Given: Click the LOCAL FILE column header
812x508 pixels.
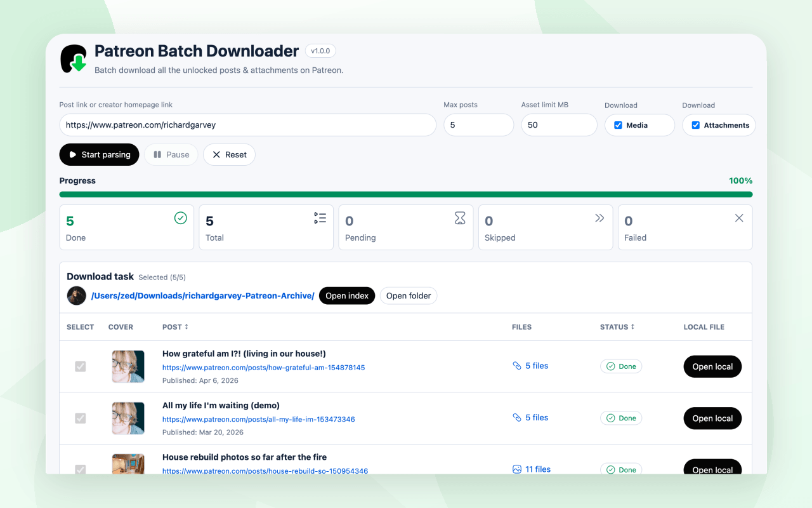Looking at the screenshot, I should [x=704, y=327].
